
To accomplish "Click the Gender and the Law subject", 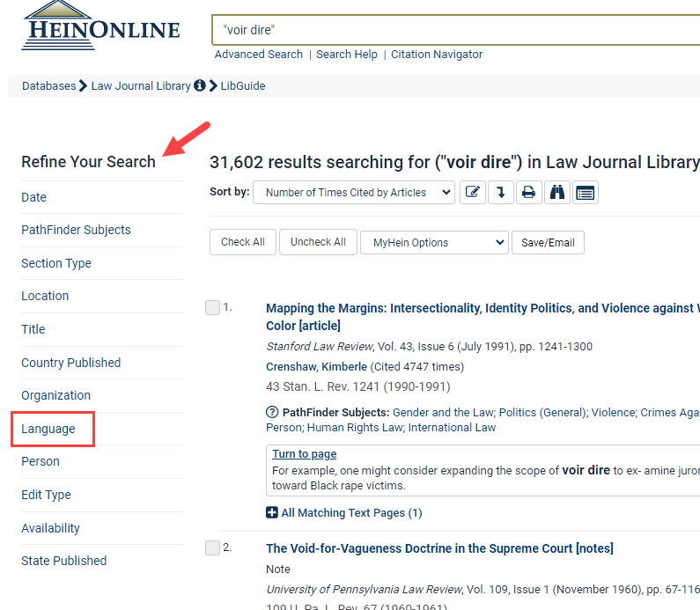I will click(443, 412).
